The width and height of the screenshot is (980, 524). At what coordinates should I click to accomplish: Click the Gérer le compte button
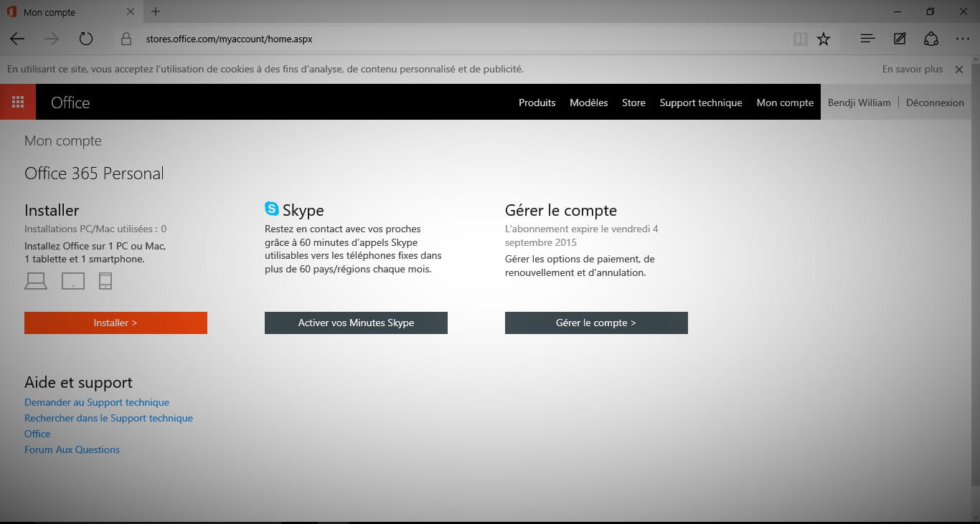(x=596, y=323)
